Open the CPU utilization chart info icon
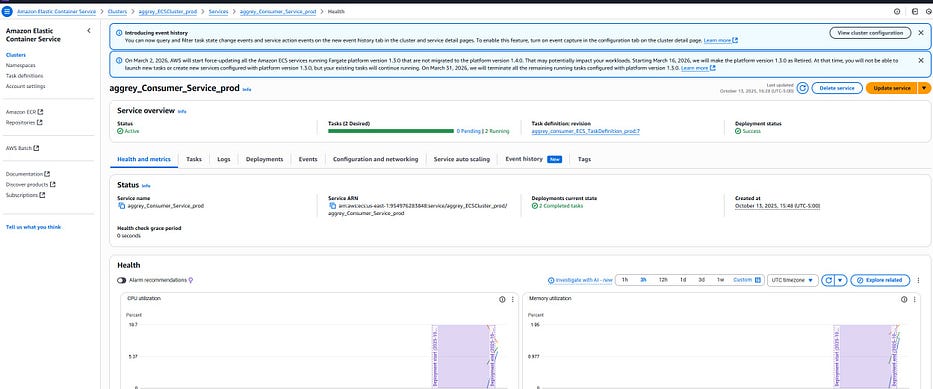The image size is (933, 389). 502,299
